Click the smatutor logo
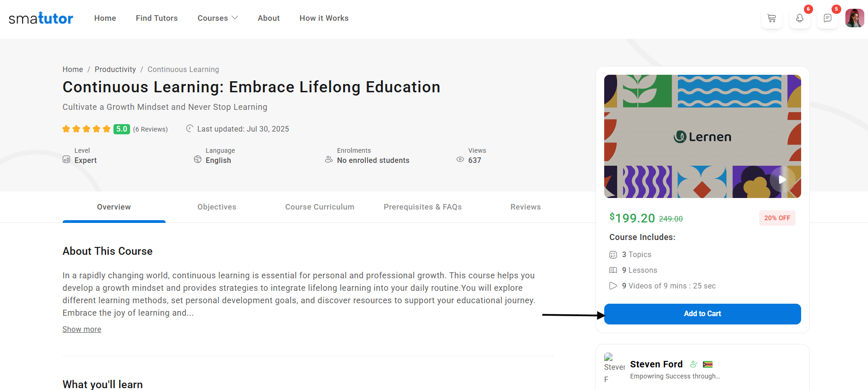 41,18
